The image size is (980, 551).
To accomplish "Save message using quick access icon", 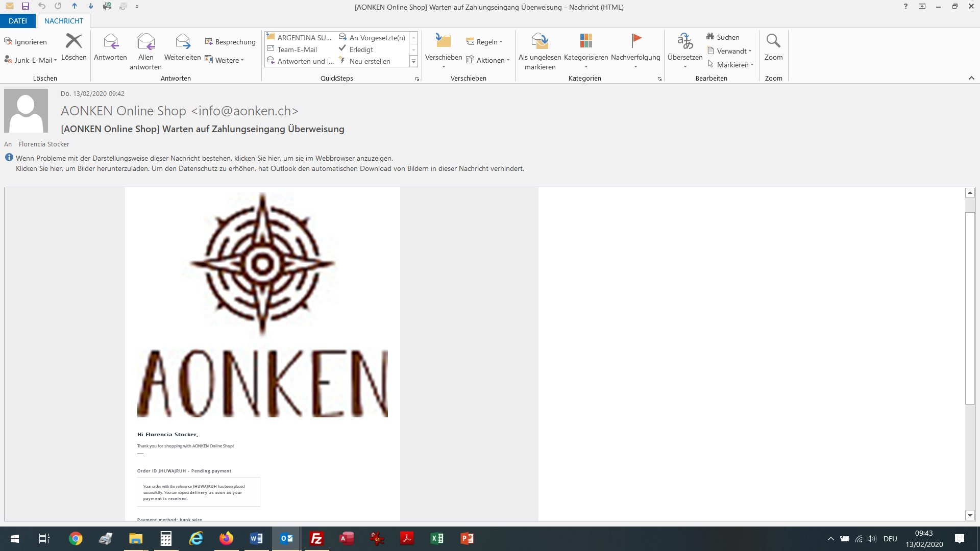I will [26, 7].
